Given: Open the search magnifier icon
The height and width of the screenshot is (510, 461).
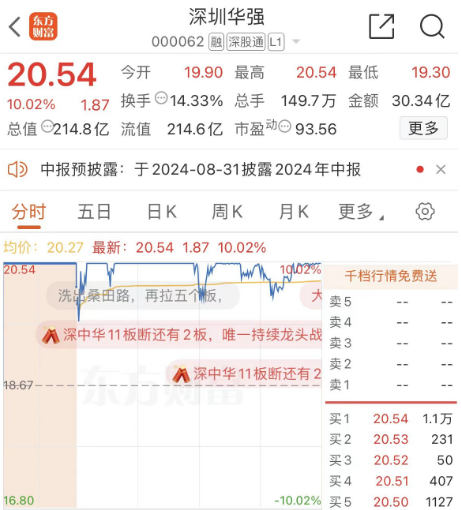Looking at the screenshot, I should 432,26.
